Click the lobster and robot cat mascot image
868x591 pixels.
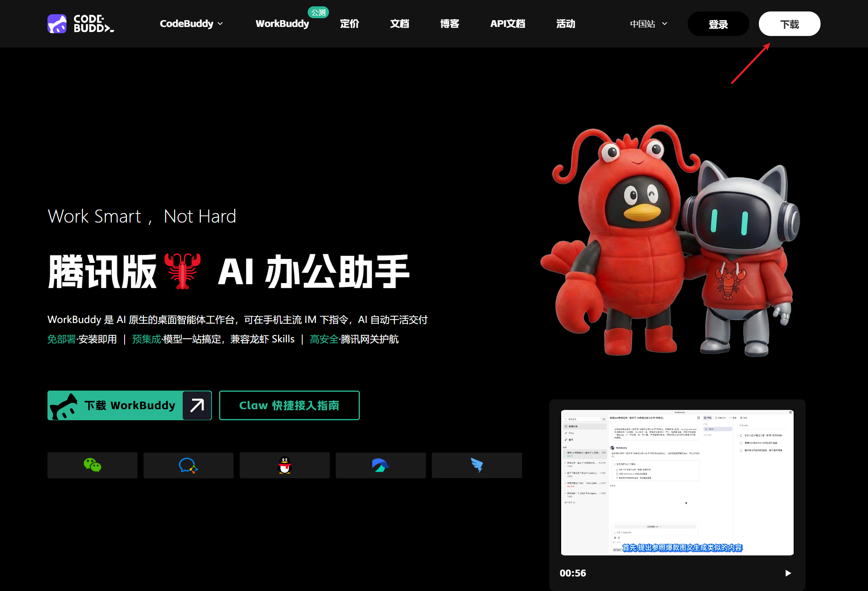point(670,241)
